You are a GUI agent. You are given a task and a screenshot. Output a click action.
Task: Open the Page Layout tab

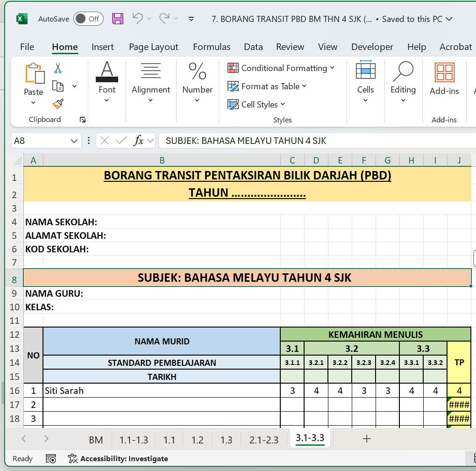tap(153, 47)
